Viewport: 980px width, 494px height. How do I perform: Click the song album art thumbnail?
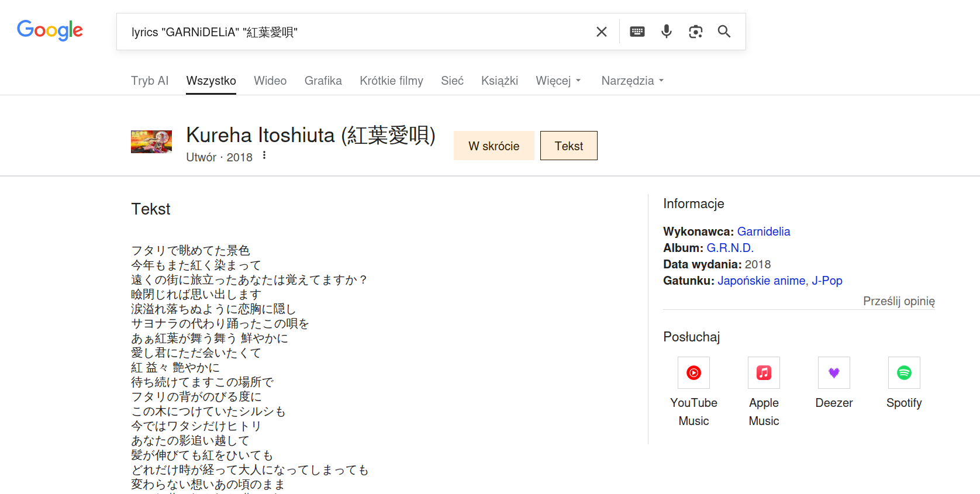click(151, 141)
